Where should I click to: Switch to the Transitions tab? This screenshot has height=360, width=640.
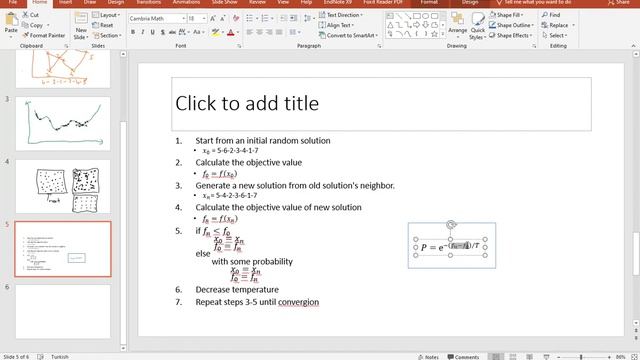coord(149,2)
